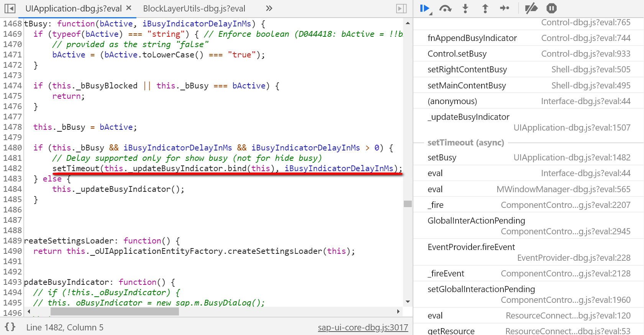
Task: Select the setMainContentBusy call frame
Action: [529, 85]
